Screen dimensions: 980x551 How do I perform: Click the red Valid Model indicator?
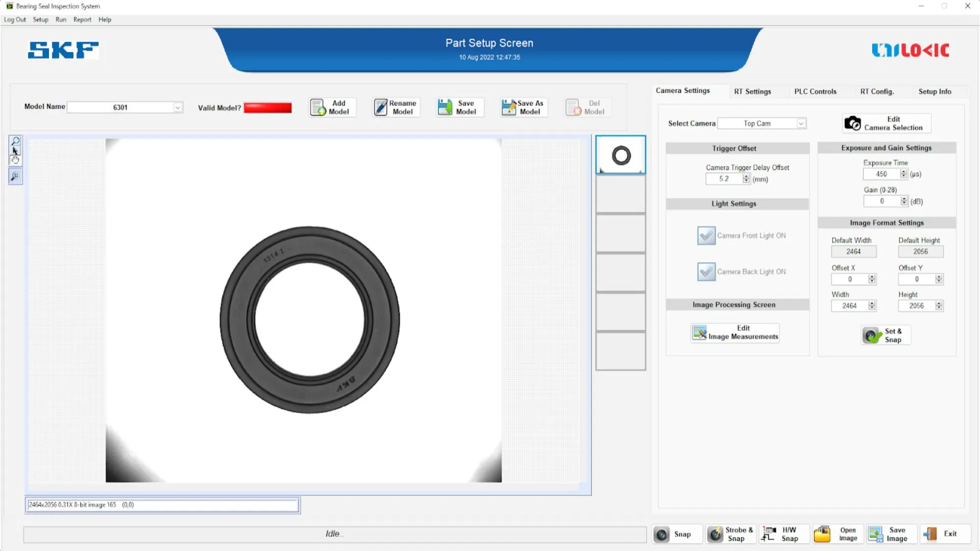(267, 108)
